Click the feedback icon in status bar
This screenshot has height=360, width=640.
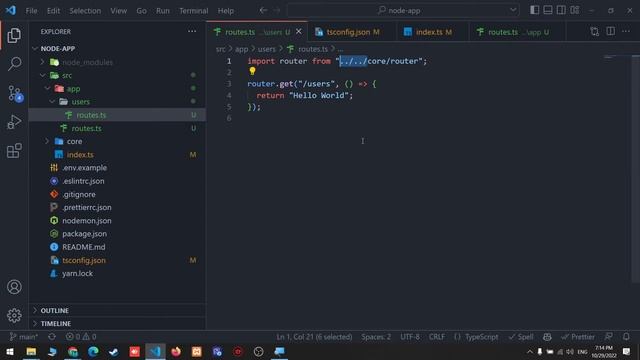tap(609, 337)
